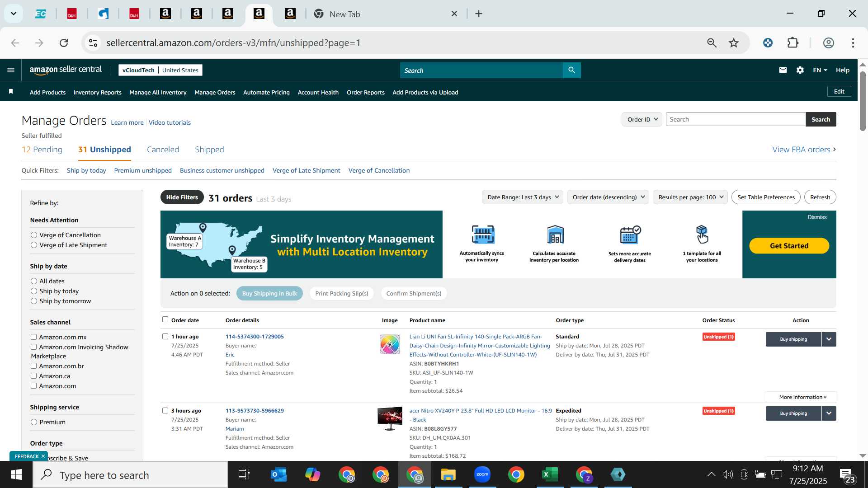Bookmark this page with the star icon
868x488 pixels.
(x=733, y=43)
